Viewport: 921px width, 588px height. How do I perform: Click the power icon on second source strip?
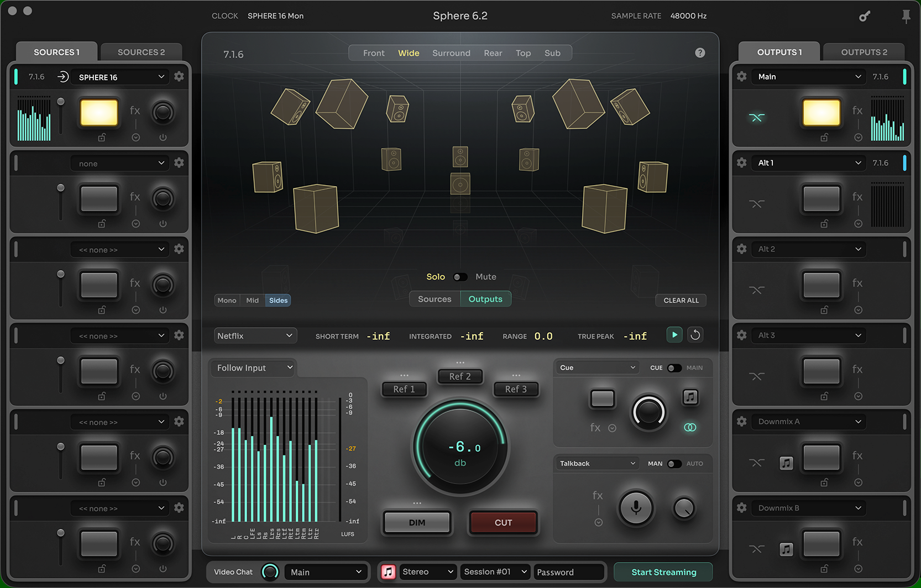pos(163,223)
